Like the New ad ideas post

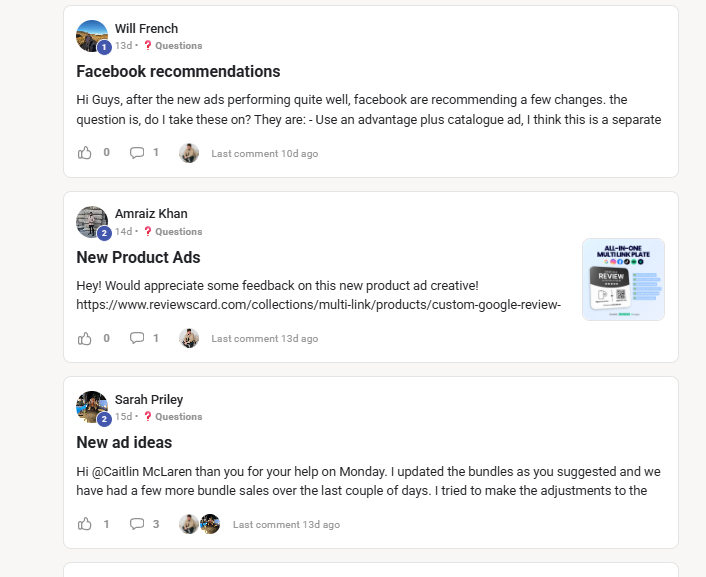(x=85, y=523)
